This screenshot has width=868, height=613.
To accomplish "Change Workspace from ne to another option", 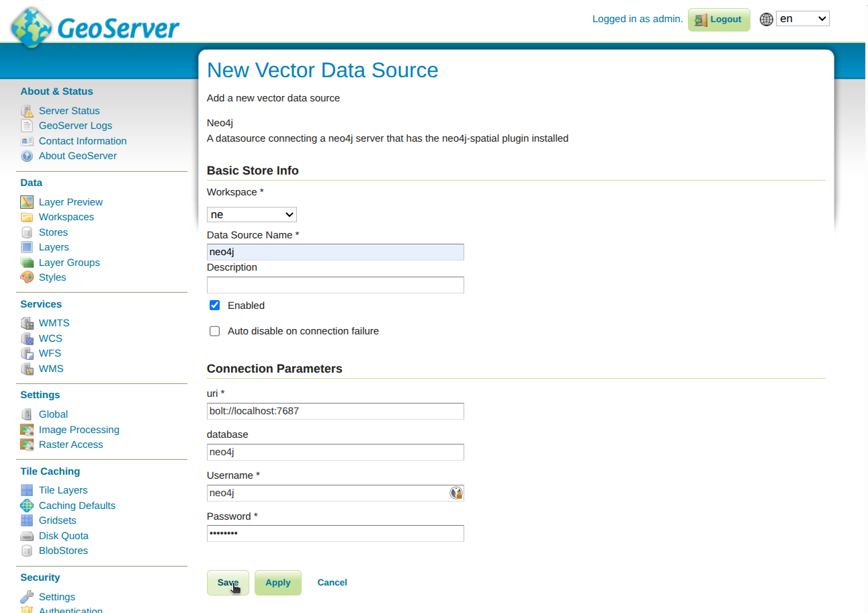I will pos(251,214).
